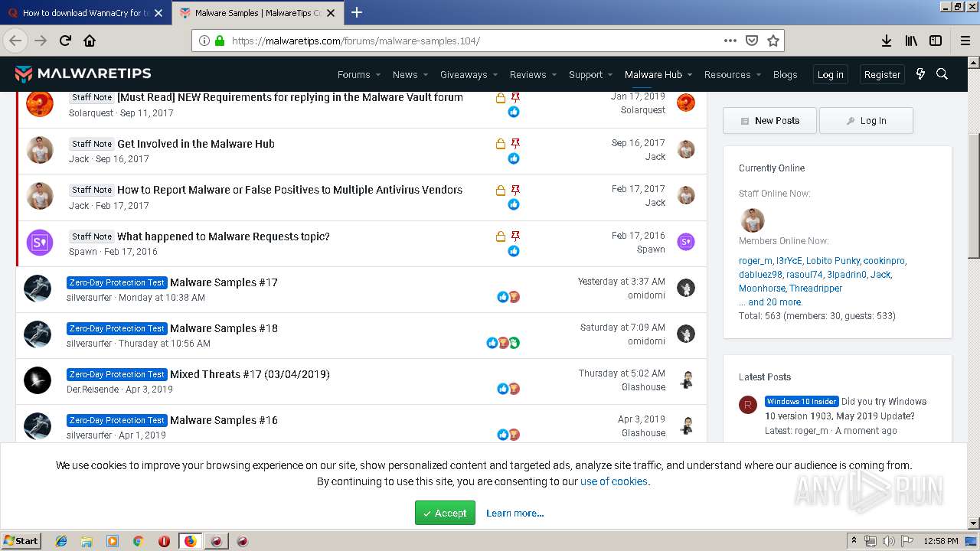This screenshot has height=551, width=980.
Task: Click the Zero-Day Protection Test tag on Mixed Threats
Action: tap(116, 374)
